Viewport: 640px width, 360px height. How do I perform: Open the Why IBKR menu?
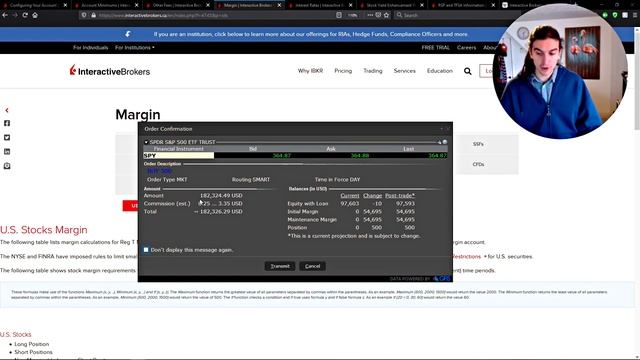point(310,71)
